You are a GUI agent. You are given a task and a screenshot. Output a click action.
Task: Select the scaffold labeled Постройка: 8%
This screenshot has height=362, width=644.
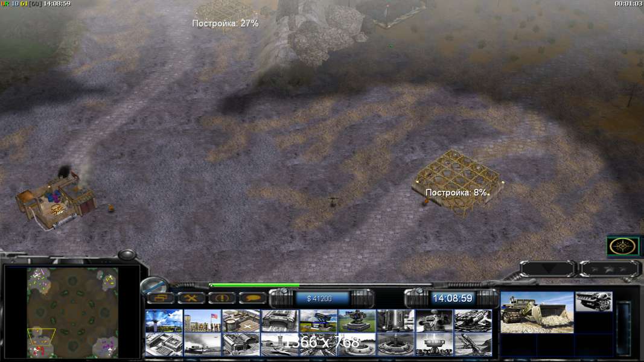tap(457, 183)
